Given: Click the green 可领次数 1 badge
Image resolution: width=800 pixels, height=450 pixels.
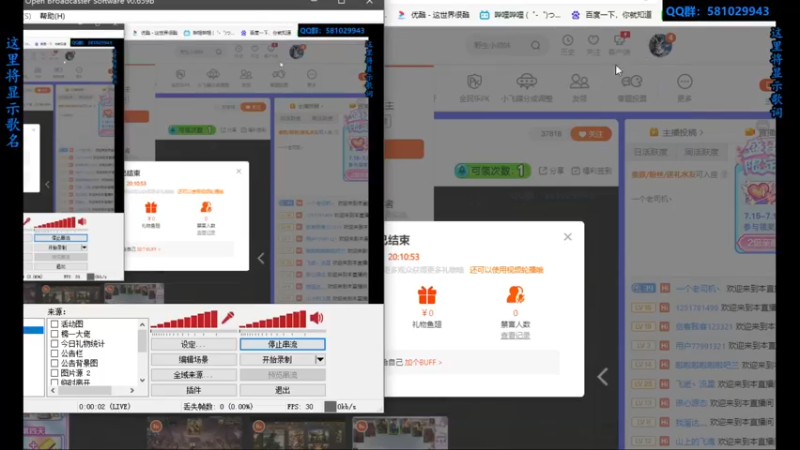Looking at the screenshot, I should click(x=492, y=171).
